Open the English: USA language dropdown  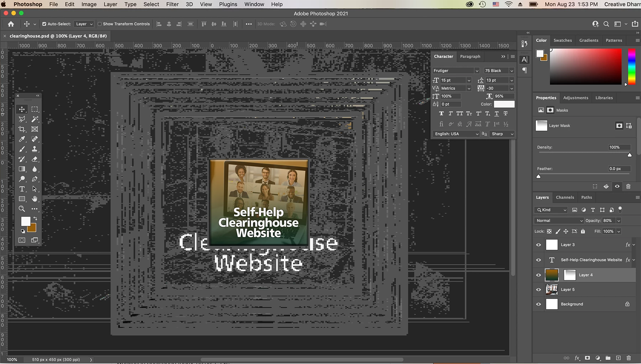(456, 134)
